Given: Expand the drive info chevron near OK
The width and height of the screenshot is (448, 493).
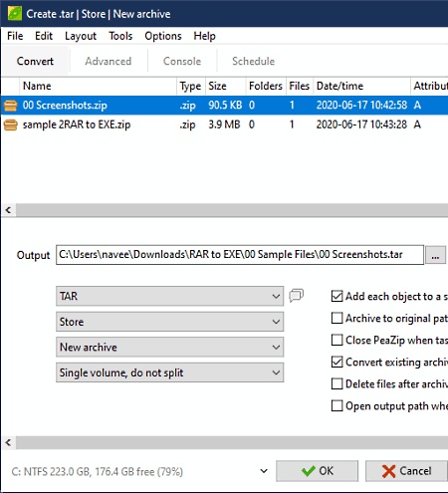Looking at the screenshot, I should click(264, 471).
